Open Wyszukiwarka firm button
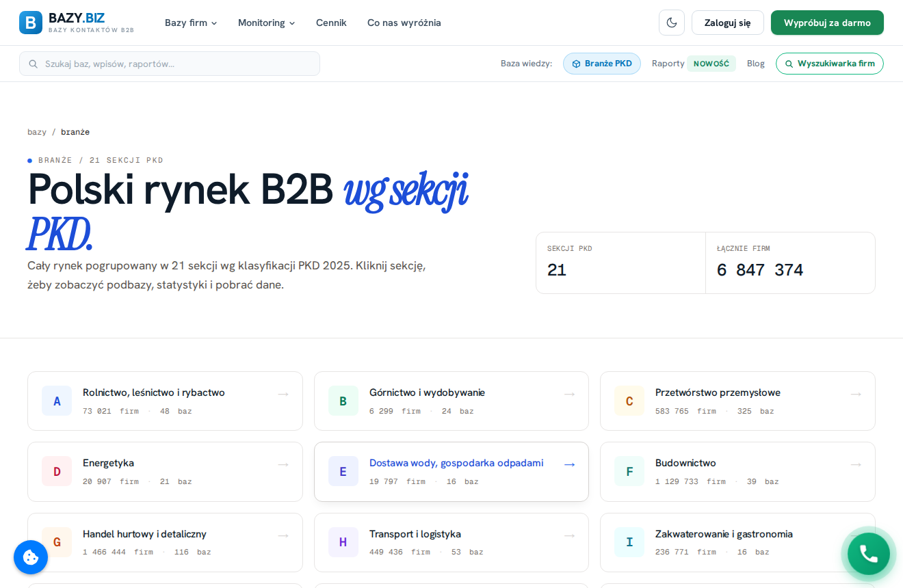903x588 pixels. tap(830, 64)
